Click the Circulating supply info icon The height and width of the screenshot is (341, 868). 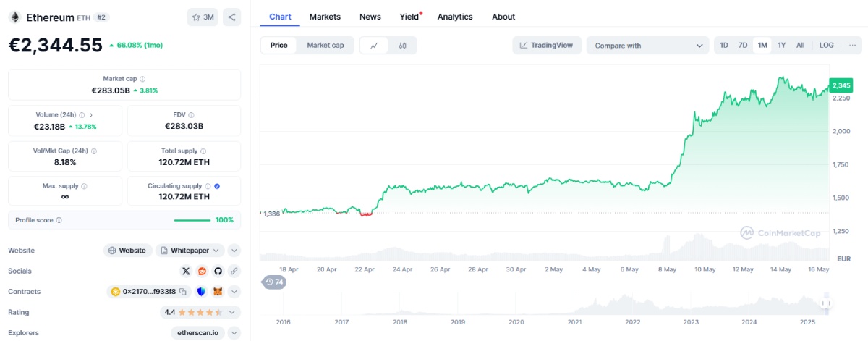(208, 186)
